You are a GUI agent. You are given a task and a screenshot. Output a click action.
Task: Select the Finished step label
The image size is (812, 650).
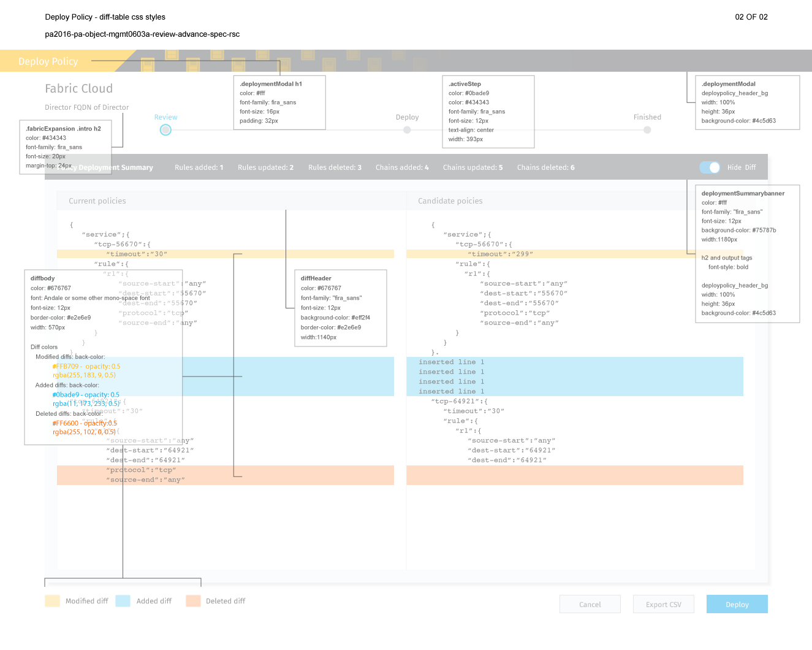tap(647, 117)
